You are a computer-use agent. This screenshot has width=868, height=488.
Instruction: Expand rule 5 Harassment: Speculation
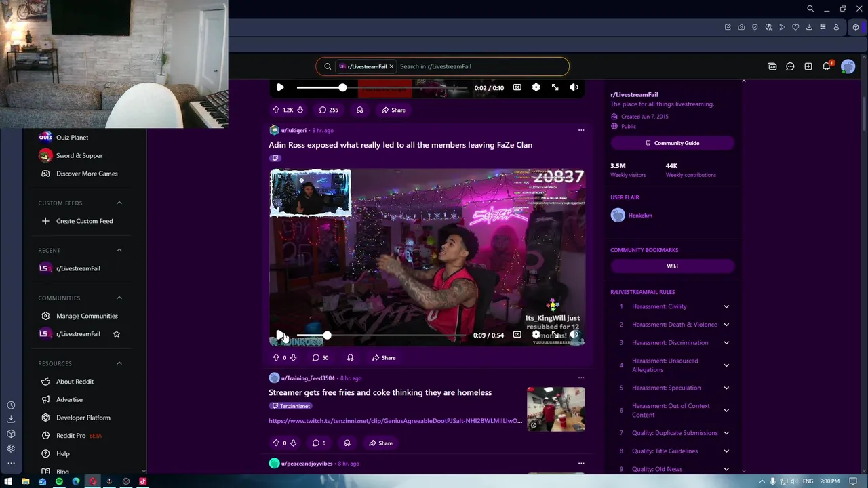tap(726, 388)
